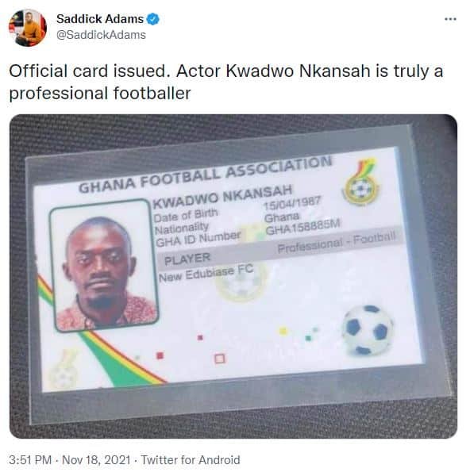Viewport: 470px width, 476px height.
Task: Click the Nov 18, 2021 date
Action: [x=96, y=460]
